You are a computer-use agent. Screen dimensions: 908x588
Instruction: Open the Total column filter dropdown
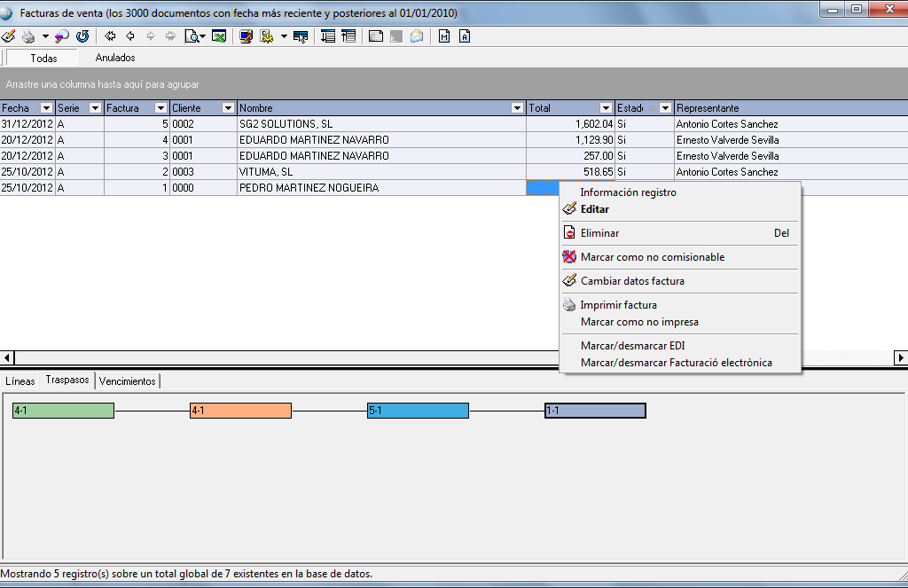(606, 108)
